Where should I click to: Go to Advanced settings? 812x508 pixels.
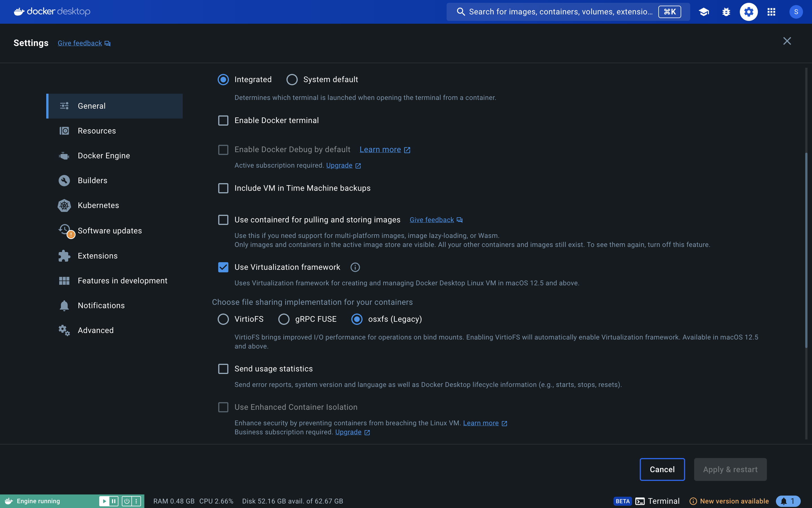click(114, 330)
